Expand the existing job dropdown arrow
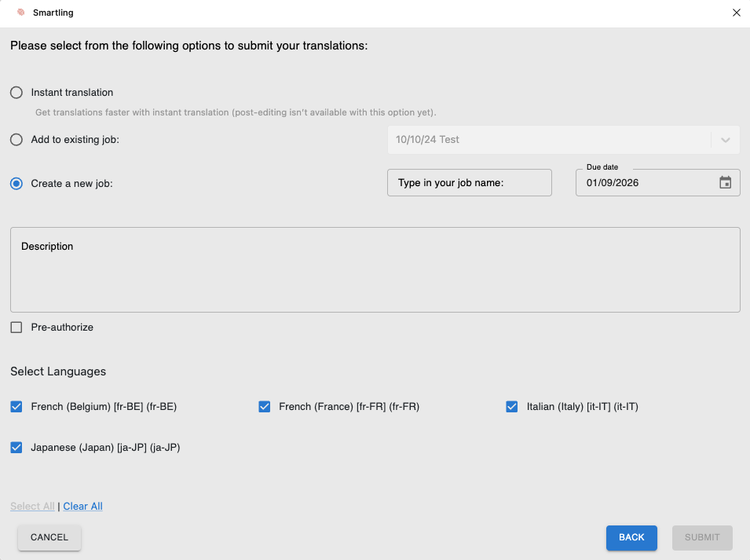 (725, 140)
